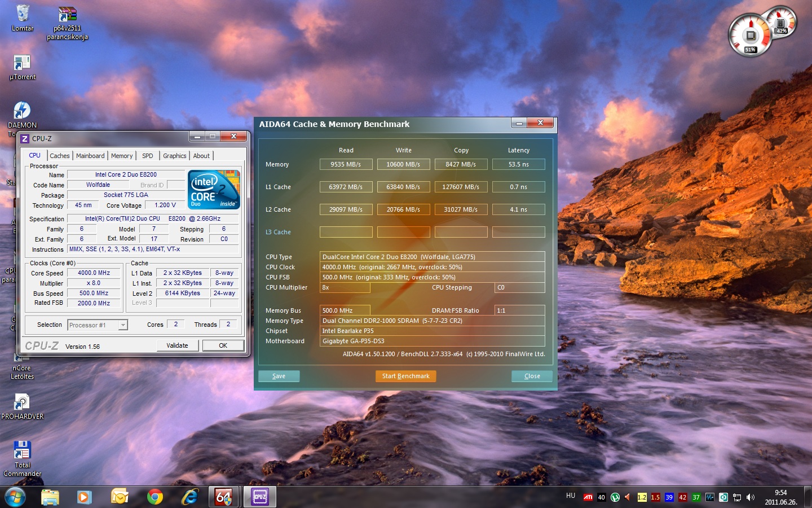Open the PROHARDVER desktop shortcut
This screenshot has width=812, height=508.
pos(22,407)
